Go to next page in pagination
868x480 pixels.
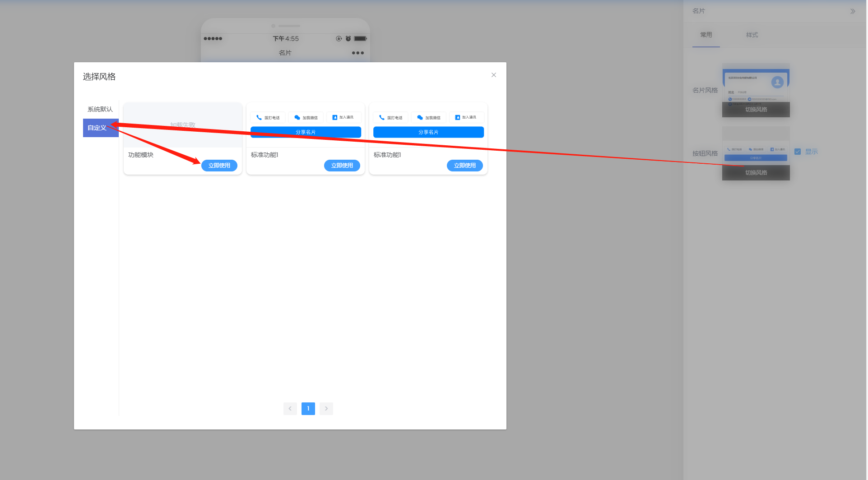(x=326, y=408)
